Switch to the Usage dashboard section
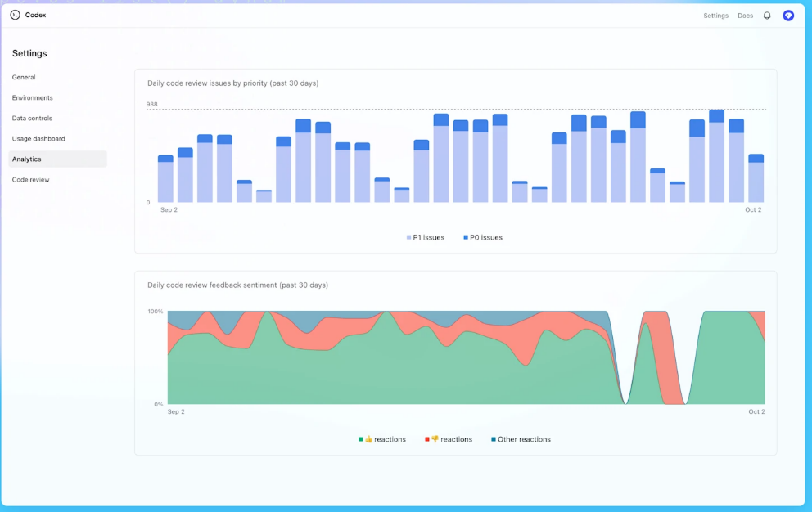The height and width of the screenshot is (512, 812). pyautogui.click(x=38, y=138)
